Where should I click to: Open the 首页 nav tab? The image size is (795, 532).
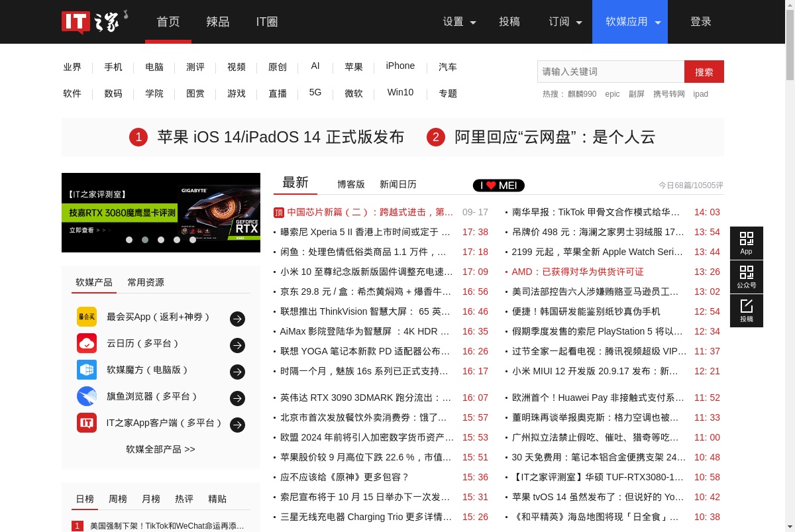click(x=168, y=22)
